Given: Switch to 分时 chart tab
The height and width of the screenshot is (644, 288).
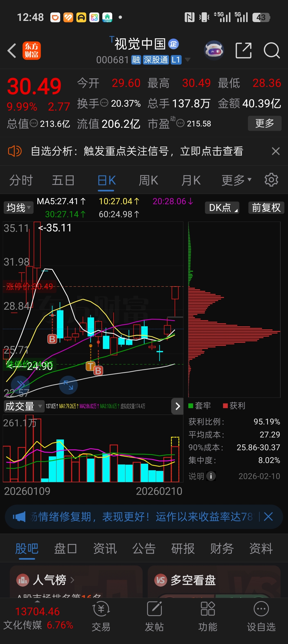Looking at the screenshot, I should pos(21,180).
